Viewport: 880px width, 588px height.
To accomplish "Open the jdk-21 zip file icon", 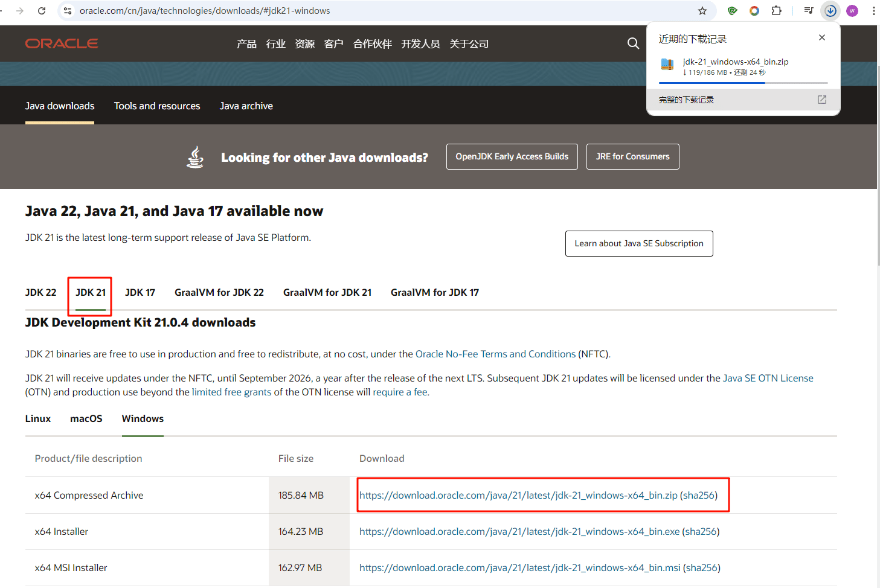I will pos(667,65).
